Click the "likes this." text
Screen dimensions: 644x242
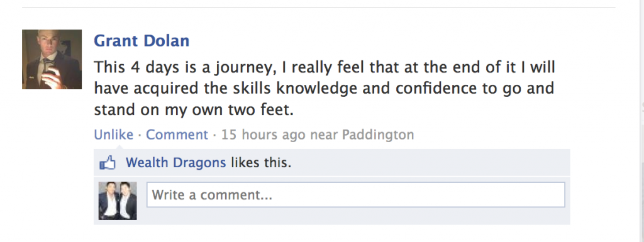pyautogui.click(x=261, y=163)
